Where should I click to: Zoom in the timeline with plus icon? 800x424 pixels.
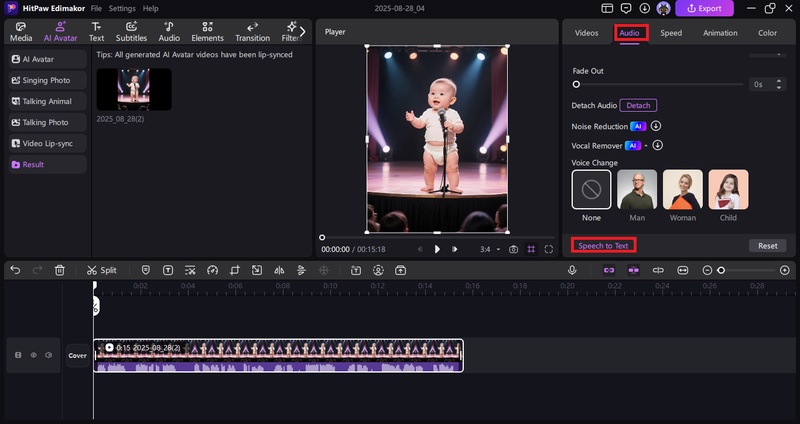tap(785, 270)
